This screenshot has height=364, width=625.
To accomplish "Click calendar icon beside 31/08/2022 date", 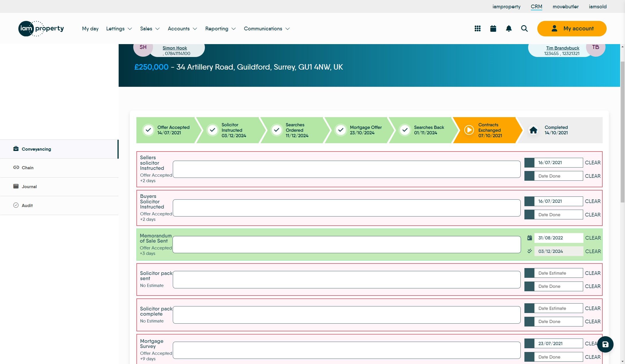I will click(x=530, y=238).
